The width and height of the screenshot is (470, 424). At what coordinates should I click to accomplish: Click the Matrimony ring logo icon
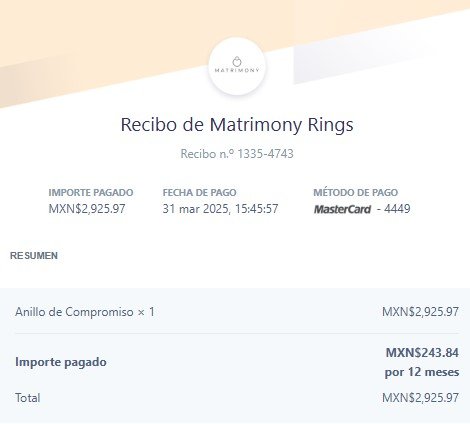click(x=237, y=61)
